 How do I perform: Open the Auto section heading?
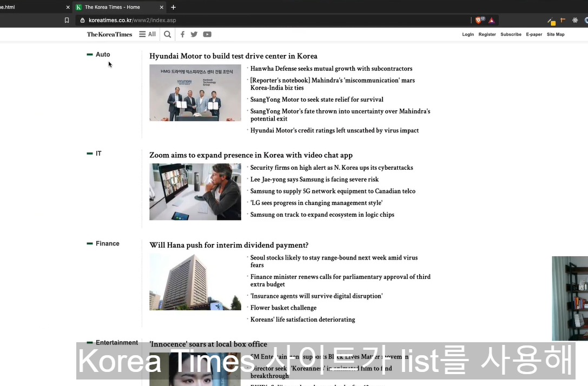(103, 55)
